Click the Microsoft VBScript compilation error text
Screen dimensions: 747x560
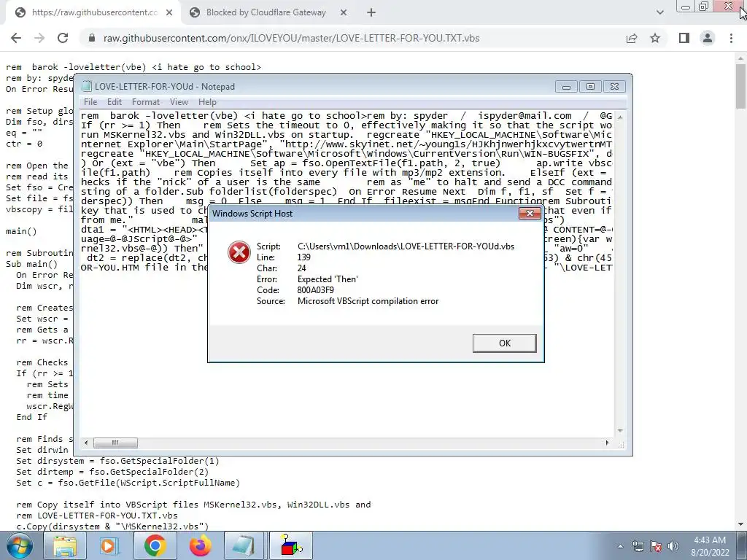coord(368,301)
